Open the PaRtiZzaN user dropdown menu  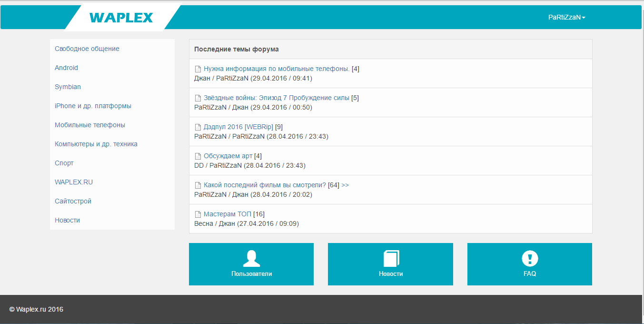[566, 17]
